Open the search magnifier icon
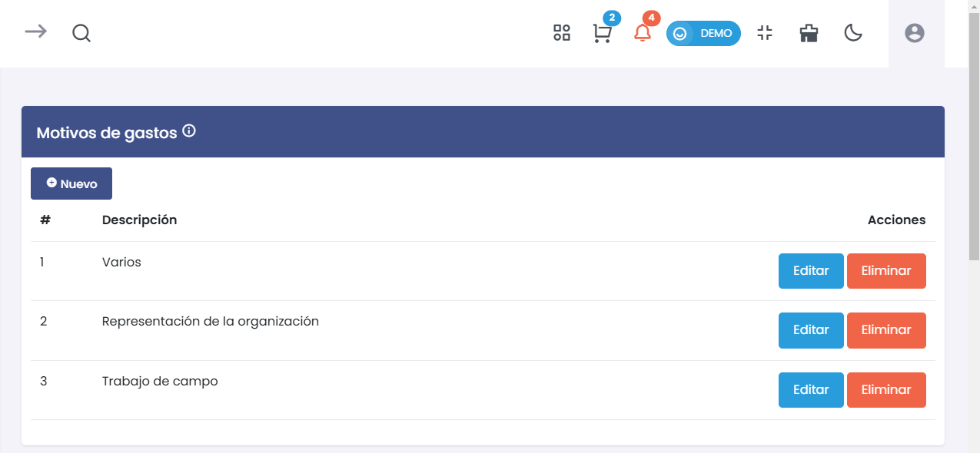The height and width of the screenshot is (453, 980). [81, 33]
